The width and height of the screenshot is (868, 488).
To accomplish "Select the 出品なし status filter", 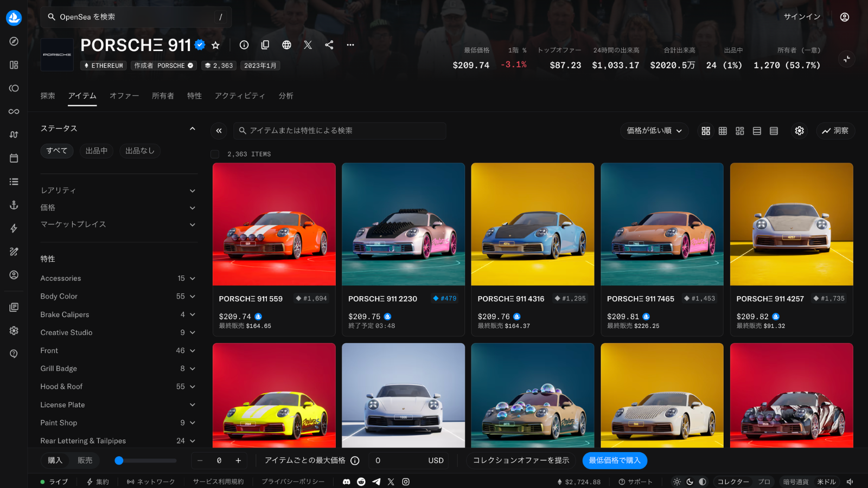I will [x=140, y=151].
